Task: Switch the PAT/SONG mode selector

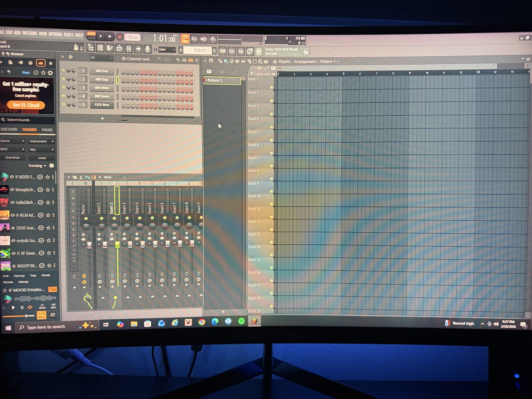Action: 91,35
